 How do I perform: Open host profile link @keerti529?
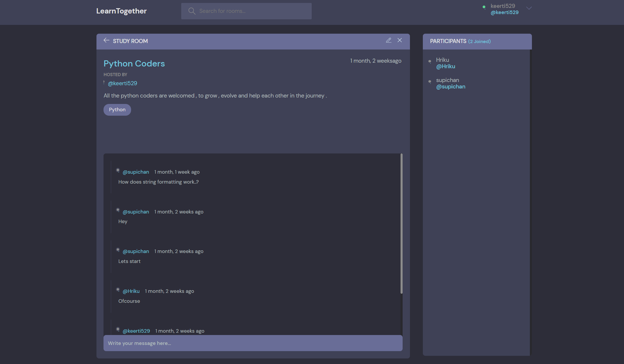[x=122, y=83]
